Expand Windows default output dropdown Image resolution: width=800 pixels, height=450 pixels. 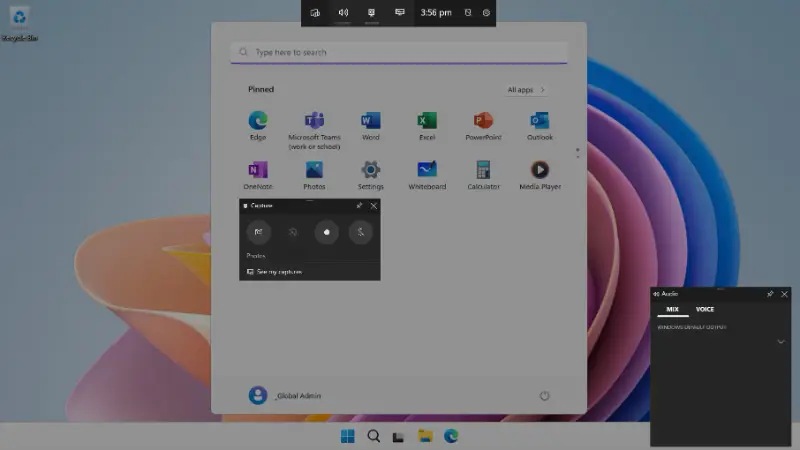click(x=781, y=342)
